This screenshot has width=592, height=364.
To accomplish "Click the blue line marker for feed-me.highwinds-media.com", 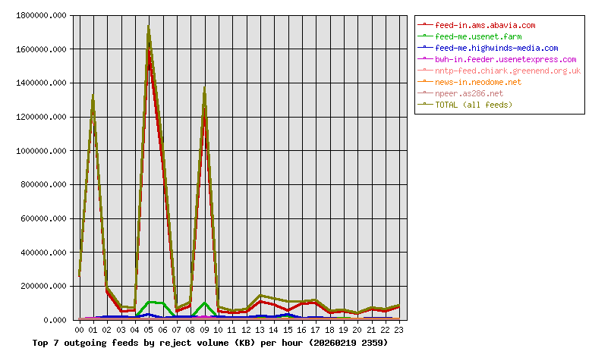I will click(425, 47).
